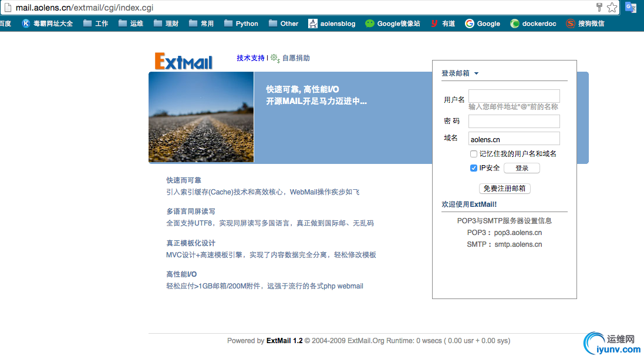Click the 真正模板化设计 heading
The height and width of the screenshot is (359, 644).
click(191, 243)
